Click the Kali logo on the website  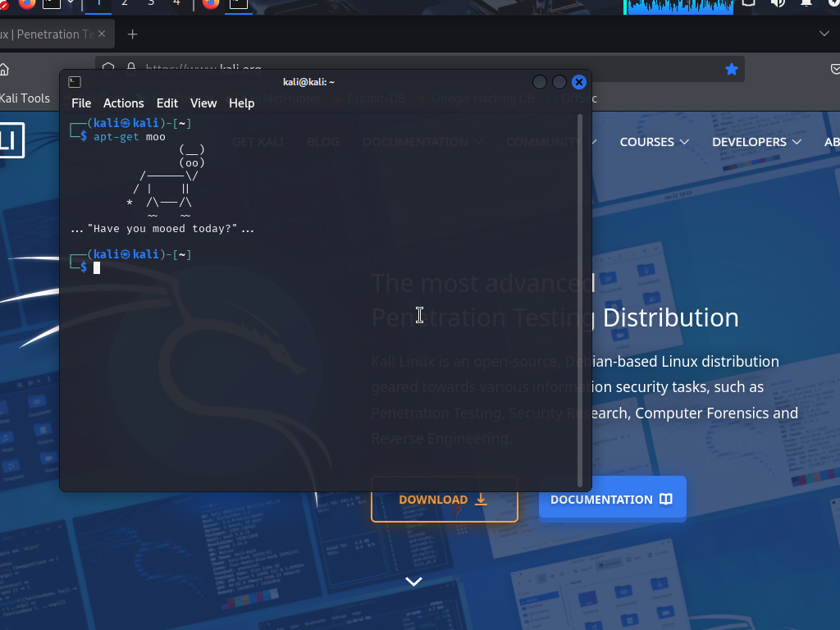click(11, 140)
